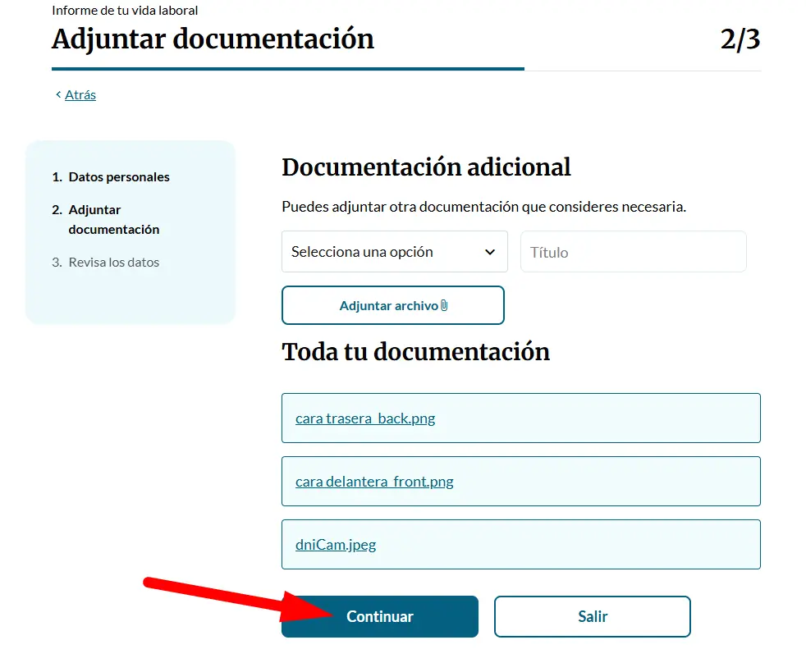Image resolution: width=806 pixels, height=672 pixels.
Task: Open the "Selecciona una opción" dropdown
Action: [x=394, y=252]
